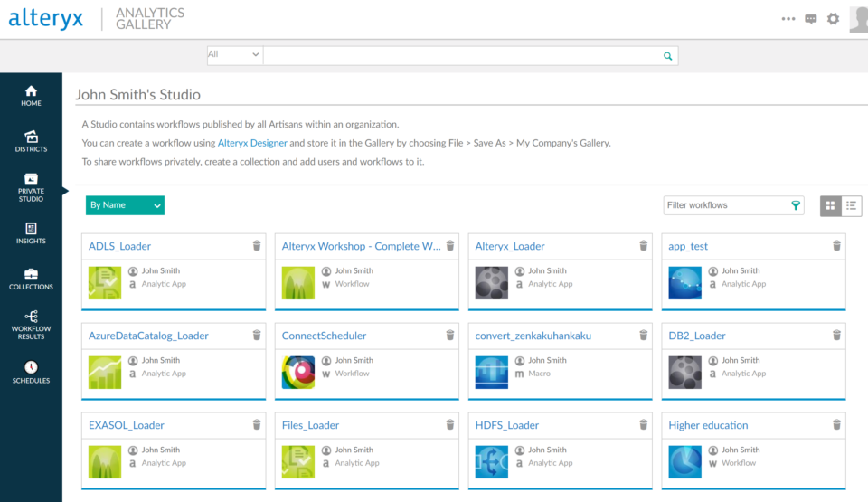Switch to list view
The height and width of the screenshot is (502, 868).
click(852, 205)
